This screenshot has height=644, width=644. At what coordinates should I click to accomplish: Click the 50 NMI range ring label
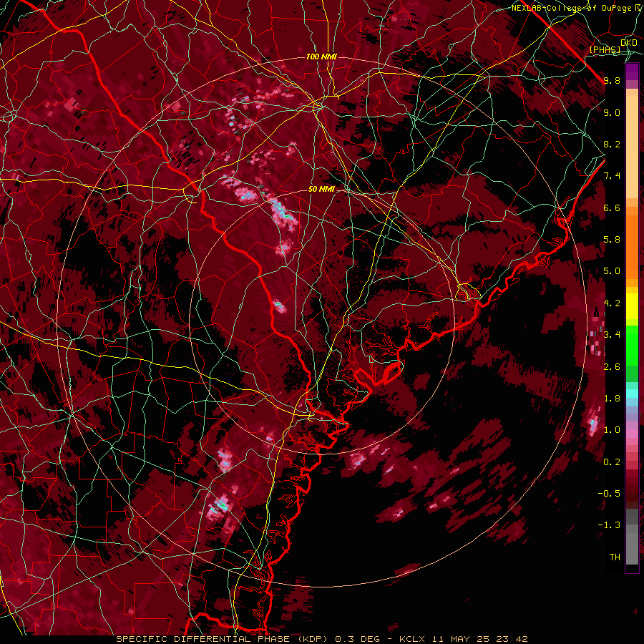point(321,189)
